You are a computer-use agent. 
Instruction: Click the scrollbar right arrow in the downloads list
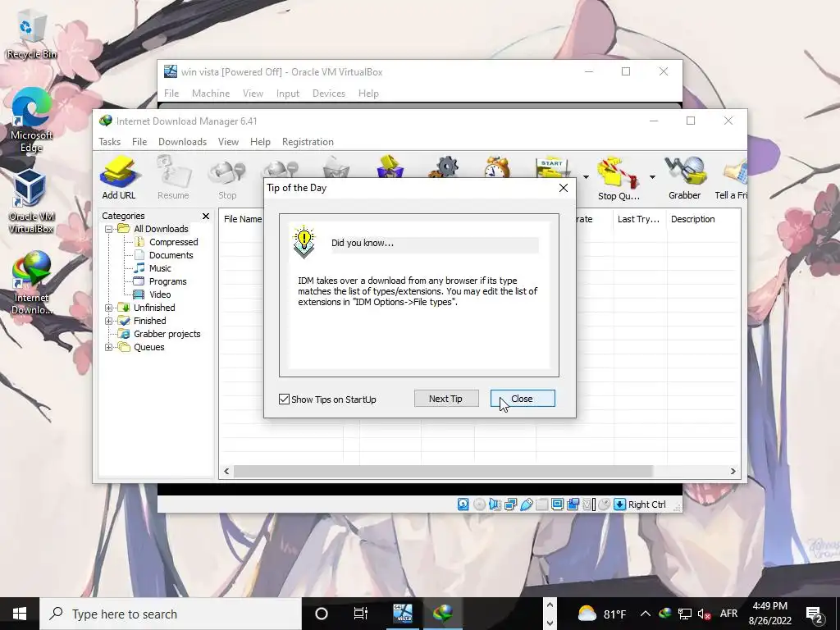pos(733,472)
